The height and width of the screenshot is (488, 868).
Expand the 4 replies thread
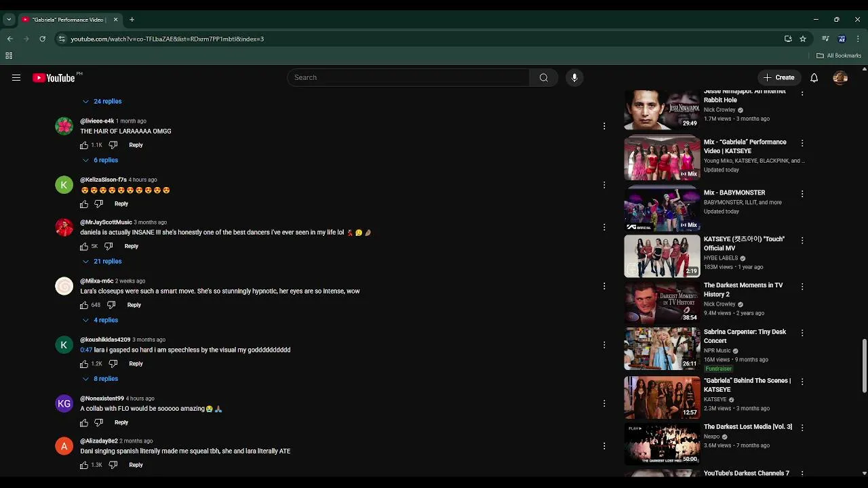coord(100,320)
